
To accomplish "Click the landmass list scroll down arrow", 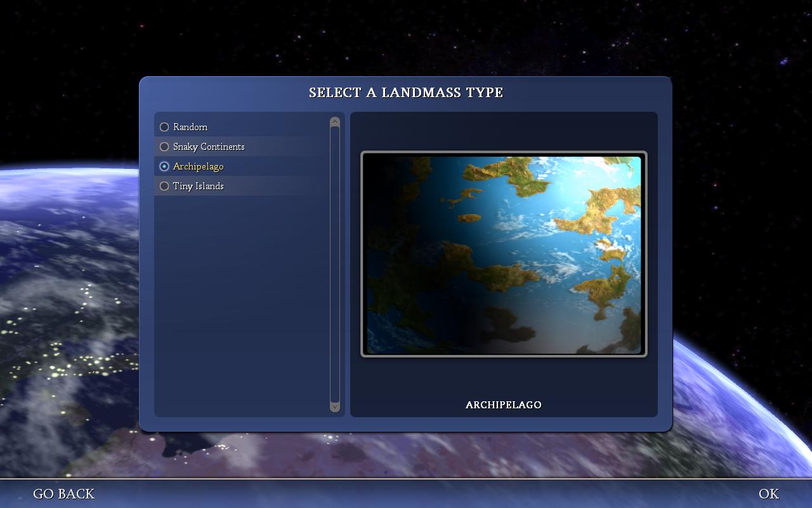I will [335, 407].
